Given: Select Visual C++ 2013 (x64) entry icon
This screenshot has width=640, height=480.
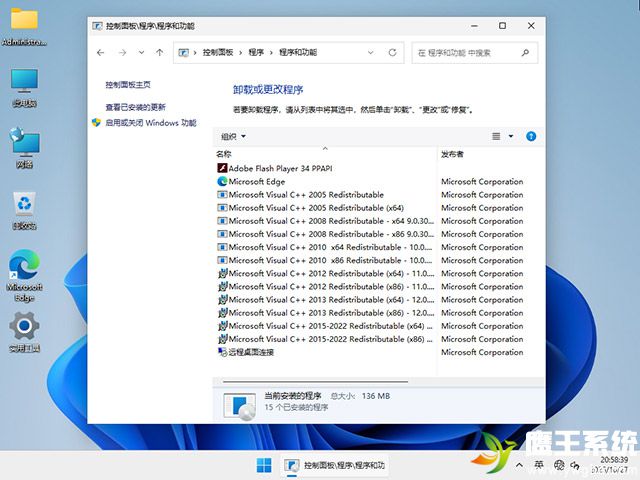Looking at the screenshot, I should coord(222,299).
